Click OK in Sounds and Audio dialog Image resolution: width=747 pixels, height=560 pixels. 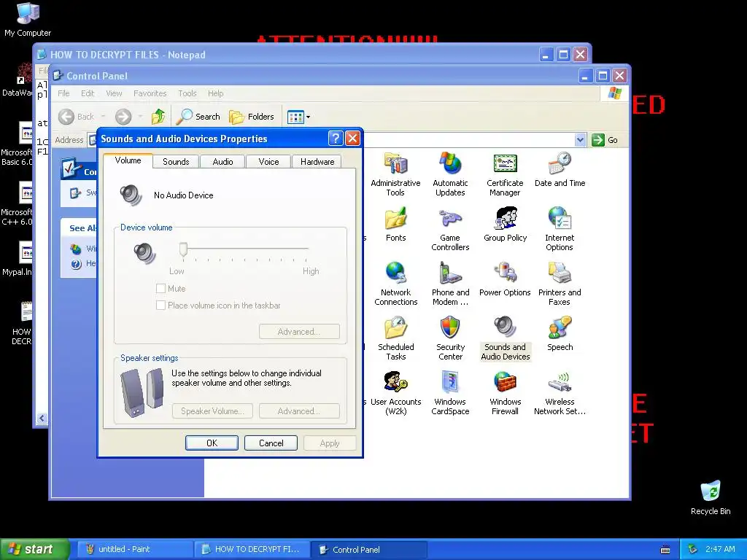point(212,443)
